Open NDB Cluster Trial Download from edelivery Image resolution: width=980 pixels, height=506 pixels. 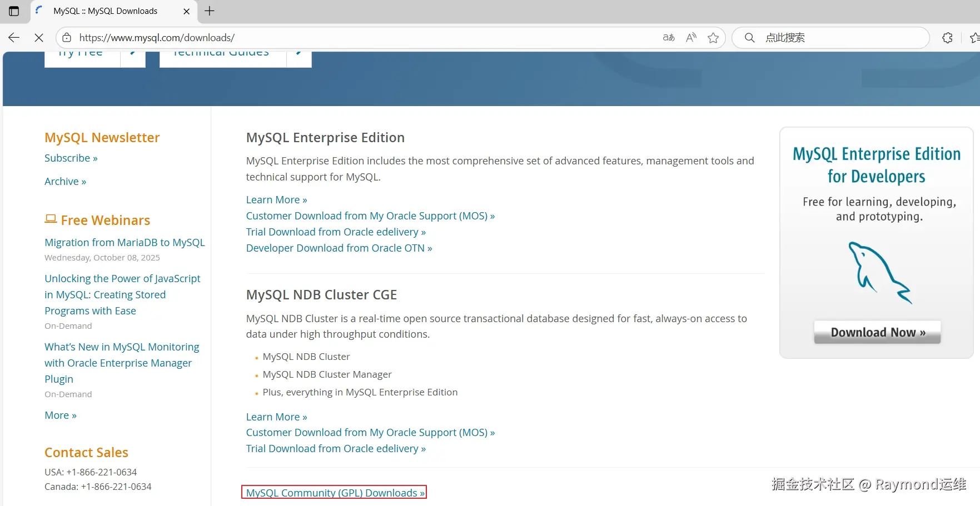pos(336,449)
